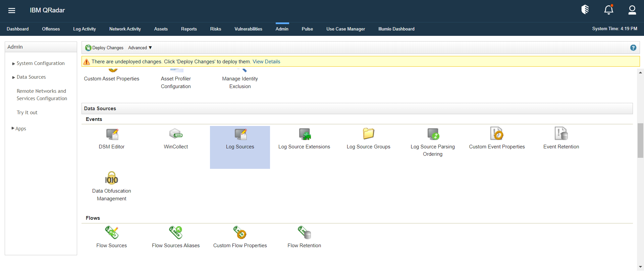Open Custom Flow Properties icon

[x=240, y=232]
